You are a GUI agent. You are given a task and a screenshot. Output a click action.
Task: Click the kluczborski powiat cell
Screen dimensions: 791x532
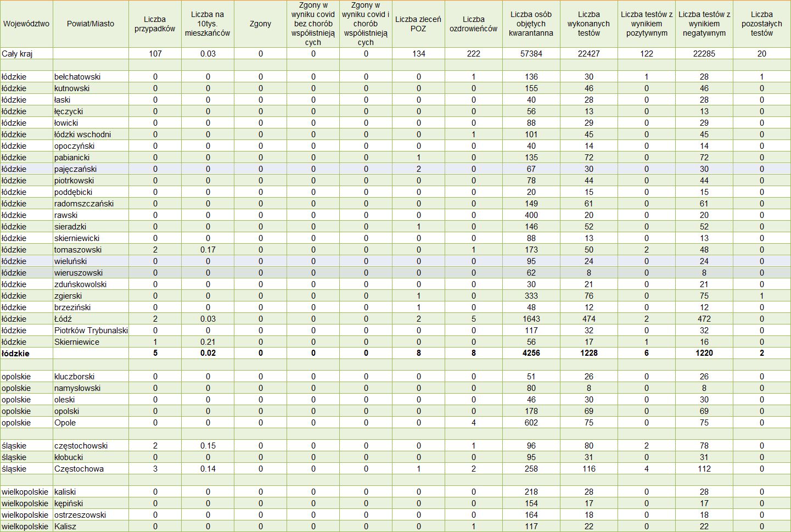click(91, 377)
